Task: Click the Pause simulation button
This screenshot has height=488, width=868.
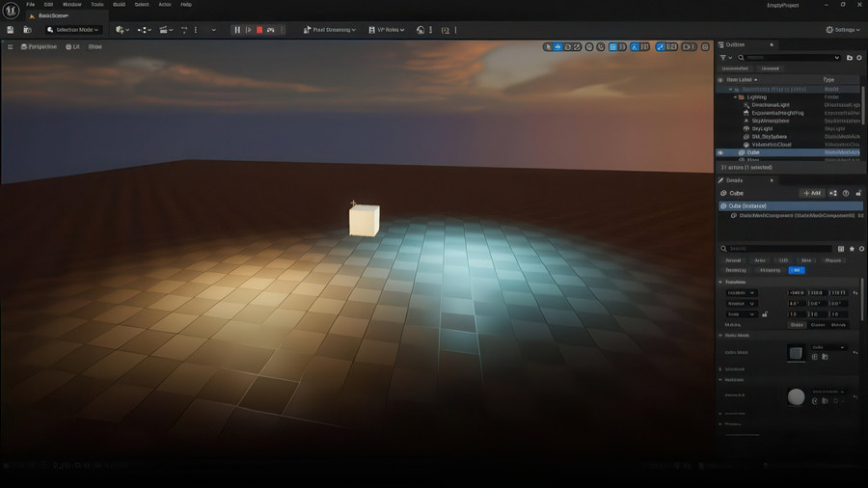Action: coord(237,30)
